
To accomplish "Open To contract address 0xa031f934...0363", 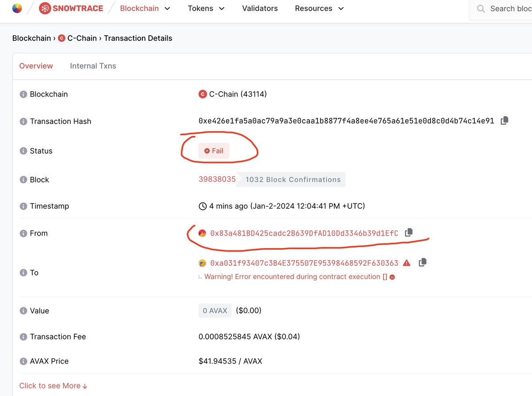I will pyautogui.click(x=304, y=263).
